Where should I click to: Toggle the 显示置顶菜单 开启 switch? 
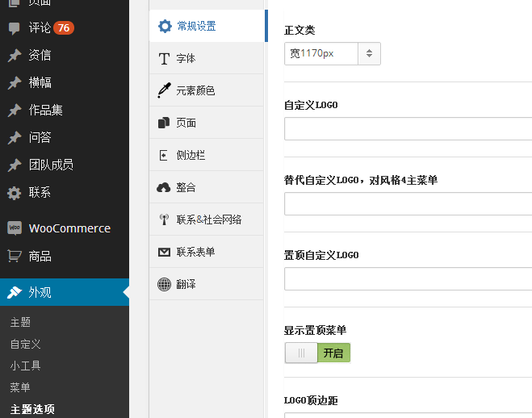[317, 353]
